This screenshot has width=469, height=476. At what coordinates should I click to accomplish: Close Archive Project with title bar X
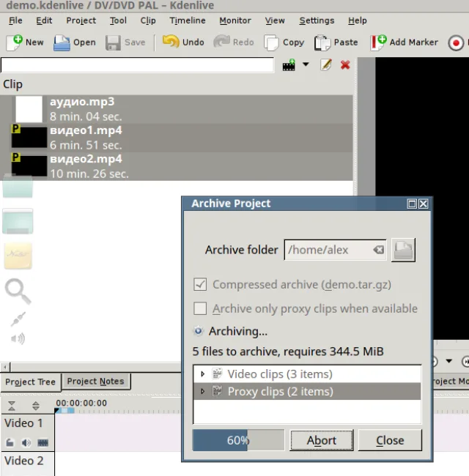click(x=423, y=204)
